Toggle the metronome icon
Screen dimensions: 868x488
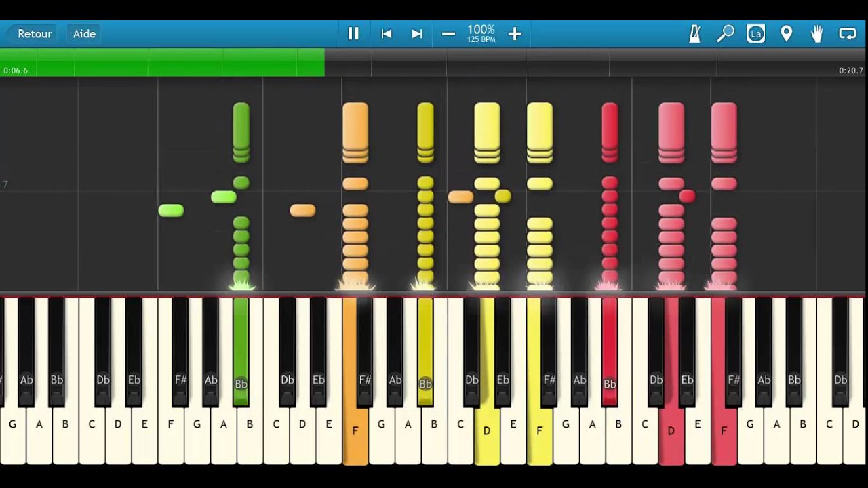[x=696, y=33]
